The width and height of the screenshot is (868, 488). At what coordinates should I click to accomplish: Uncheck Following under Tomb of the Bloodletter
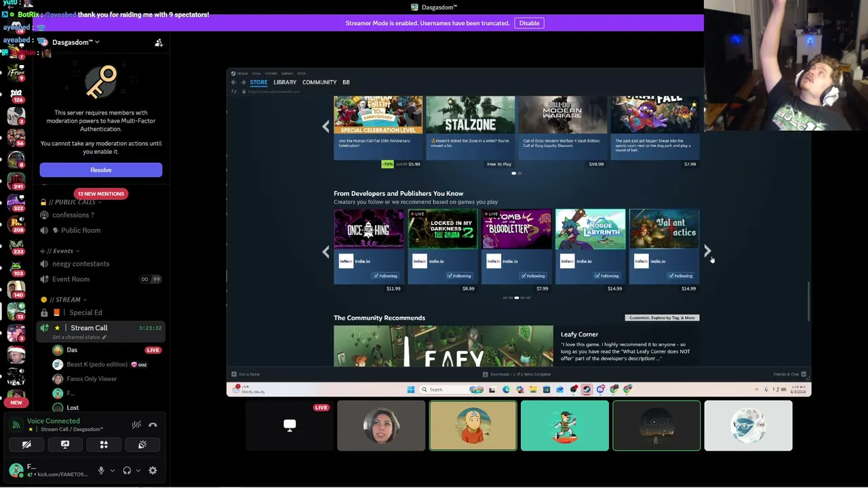pyautogui.click(x=532, y=276)
